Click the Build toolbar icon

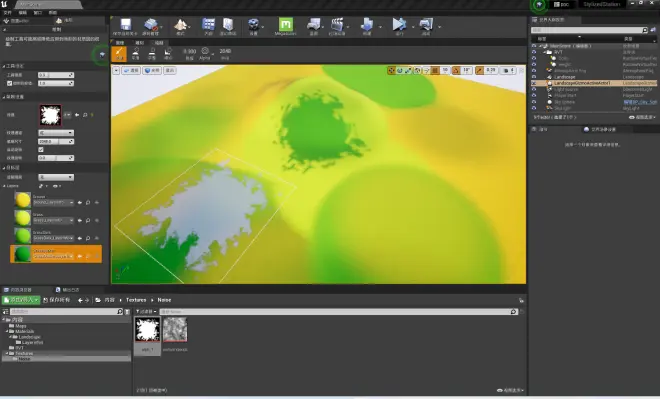[367, 24]
